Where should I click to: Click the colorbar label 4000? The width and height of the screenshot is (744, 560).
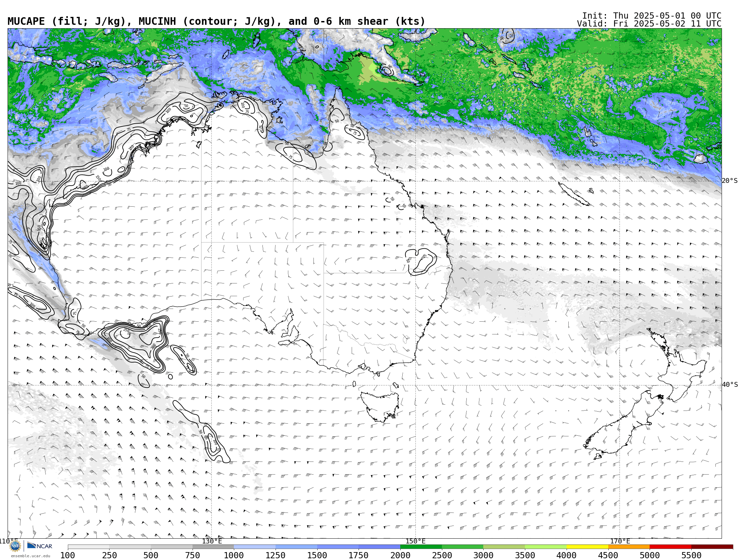pos(567,555)
